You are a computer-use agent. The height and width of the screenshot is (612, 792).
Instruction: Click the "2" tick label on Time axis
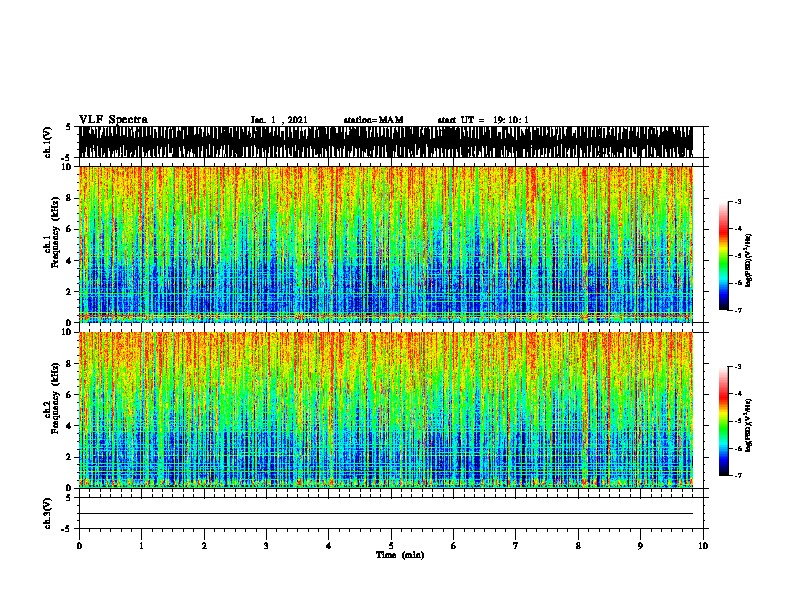(x=204, y=546)
